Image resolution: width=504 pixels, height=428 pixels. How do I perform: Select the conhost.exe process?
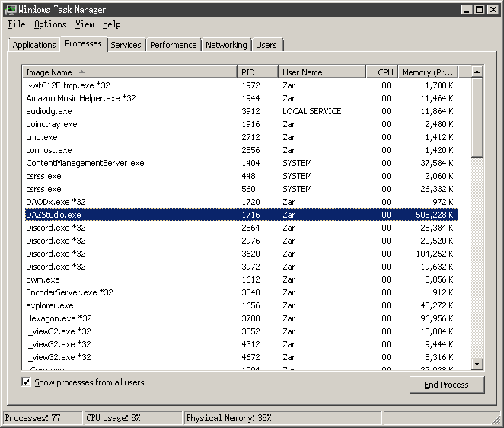241,150
